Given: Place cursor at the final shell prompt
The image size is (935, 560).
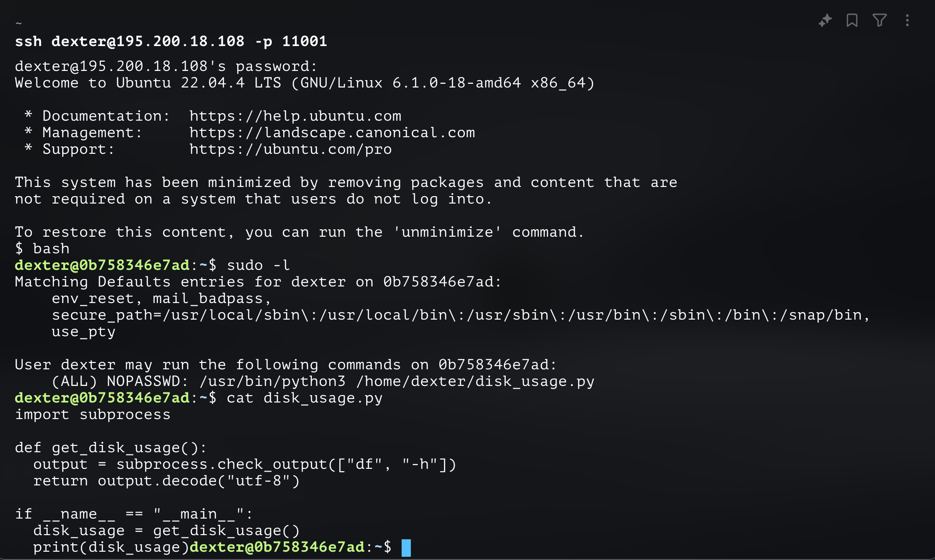Looking at the screenshot, I should click(x=406, y=548).
